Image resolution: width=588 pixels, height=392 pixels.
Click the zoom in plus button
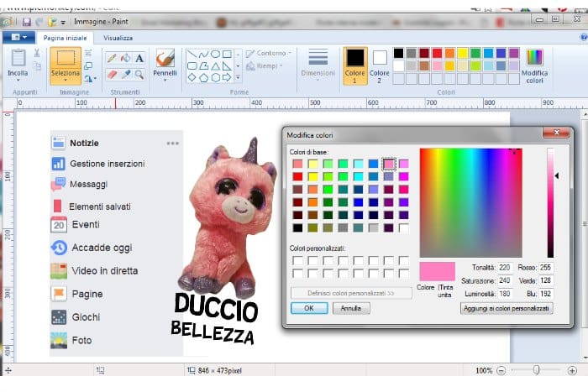(572, 371)
